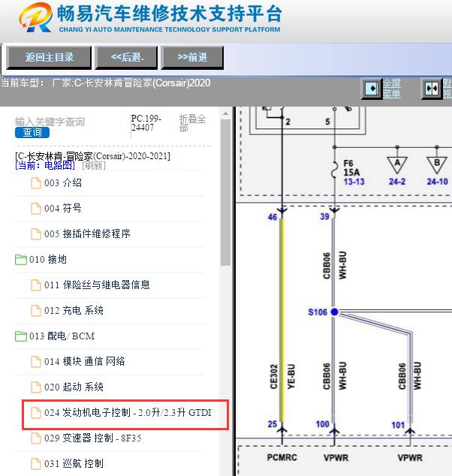Click connector pin number 39
Screen dimensions: 452x476
click(x=324, y=216)
